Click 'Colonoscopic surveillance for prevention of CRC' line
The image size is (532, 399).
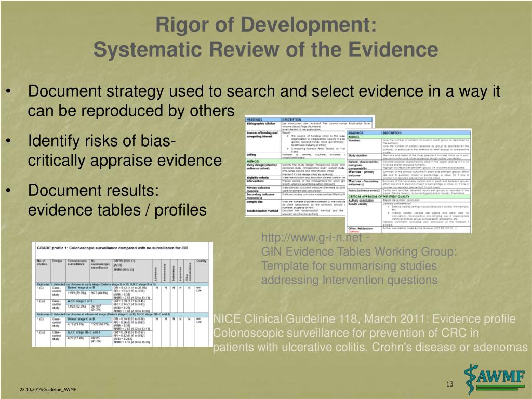click(x=340, y=333)
